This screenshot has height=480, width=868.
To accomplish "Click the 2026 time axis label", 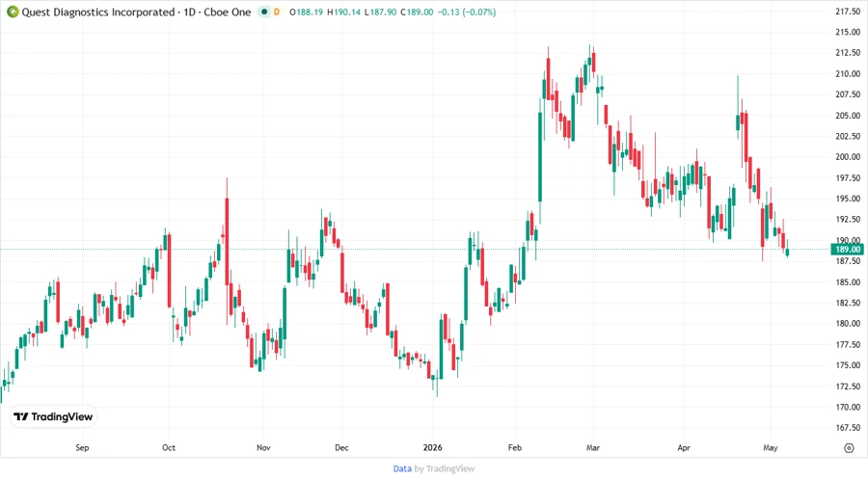I will [x=432, y=448].
